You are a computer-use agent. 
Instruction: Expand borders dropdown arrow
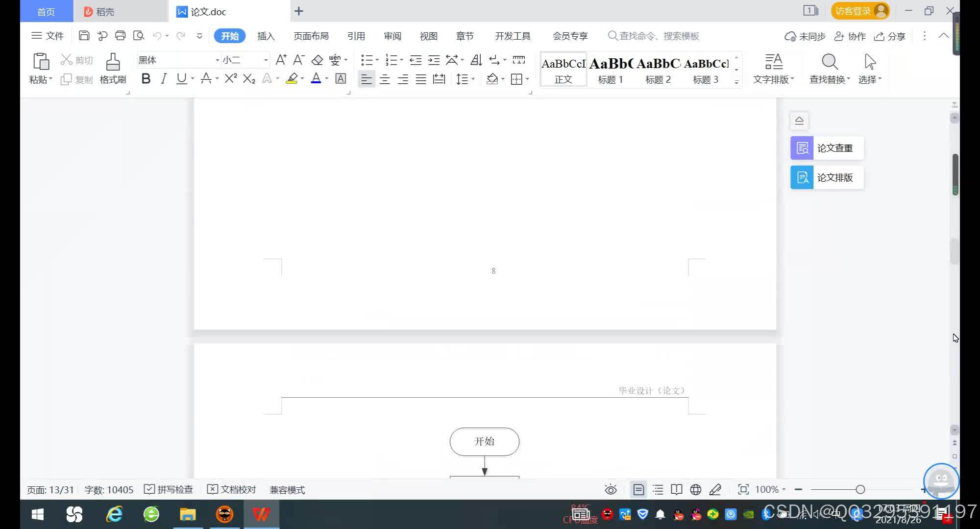coord(527,79)
